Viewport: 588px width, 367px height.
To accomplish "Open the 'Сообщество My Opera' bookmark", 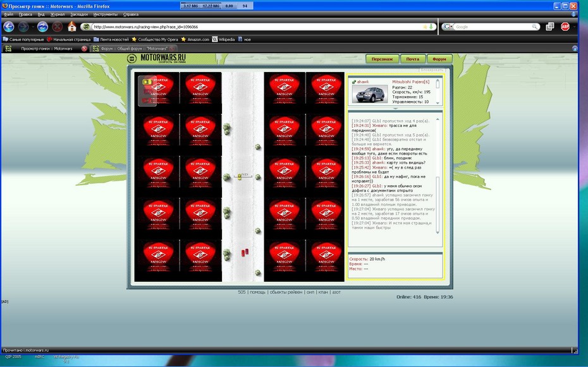I will 155,39.
